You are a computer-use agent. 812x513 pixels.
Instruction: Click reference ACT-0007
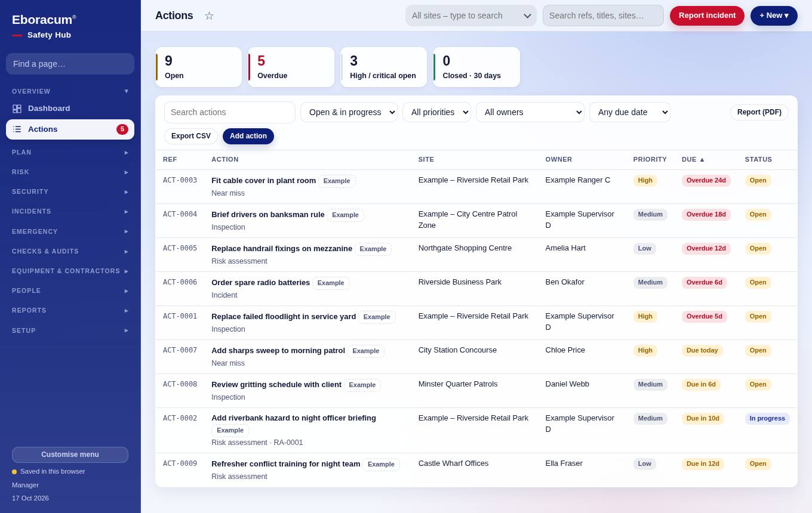pyautogui.click(x=180, y=350)
